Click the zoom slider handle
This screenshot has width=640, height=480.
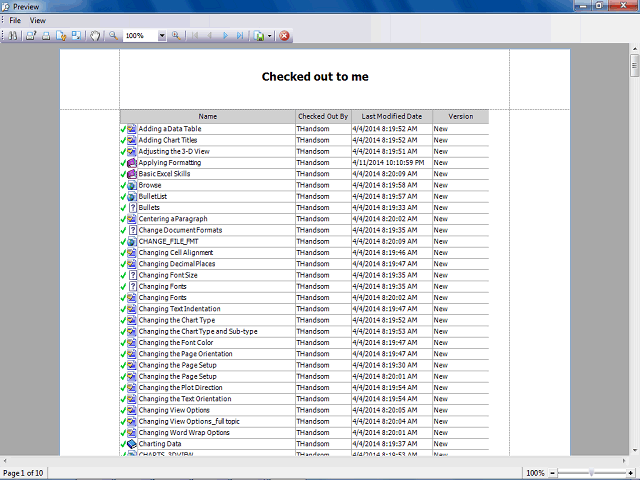point(591,473)
